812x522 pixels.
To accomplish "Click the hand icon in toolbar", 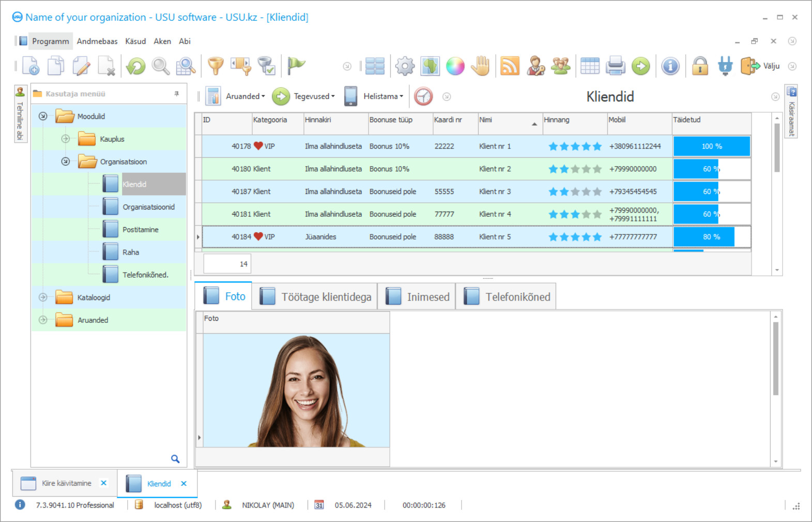I will click(481, 66).
